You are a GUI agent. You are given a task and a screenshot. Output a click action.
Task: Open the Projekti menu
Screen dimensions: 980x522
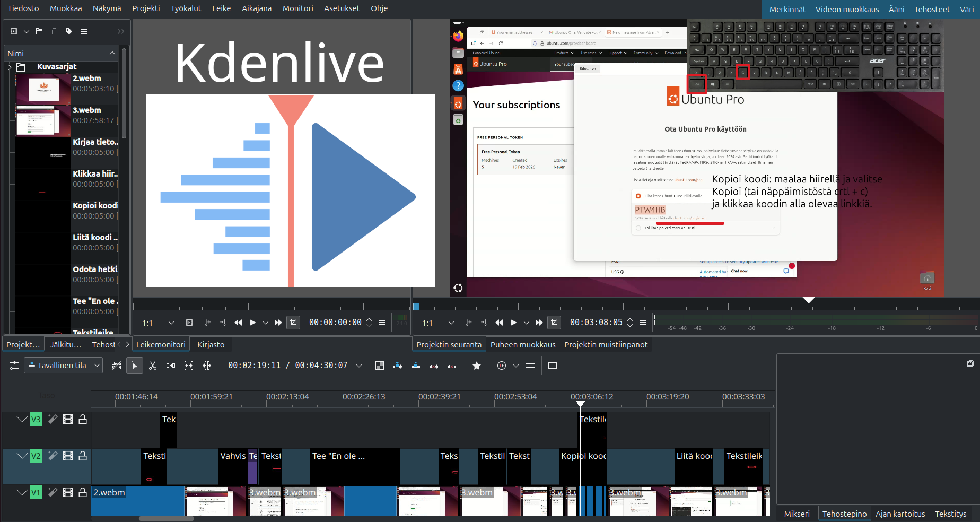(146, 8)
